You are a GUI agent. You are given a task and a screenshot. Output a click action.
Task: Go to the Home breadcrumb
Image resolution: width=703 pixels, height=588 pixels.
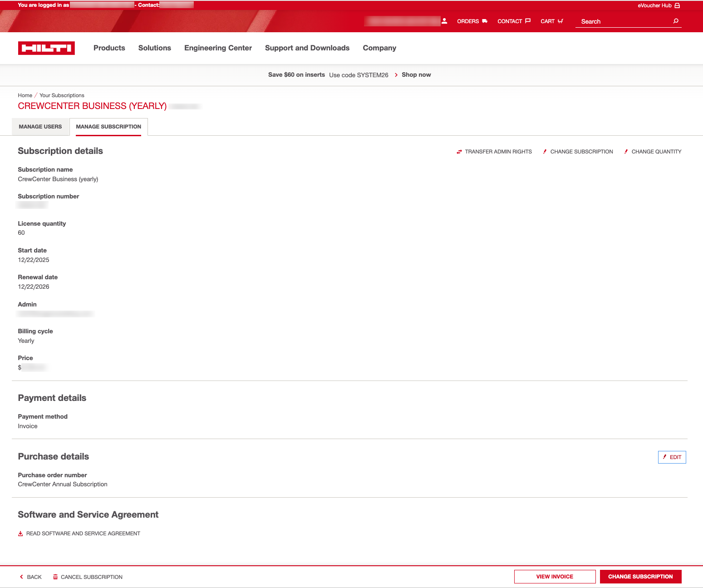[x=25, y=95]
